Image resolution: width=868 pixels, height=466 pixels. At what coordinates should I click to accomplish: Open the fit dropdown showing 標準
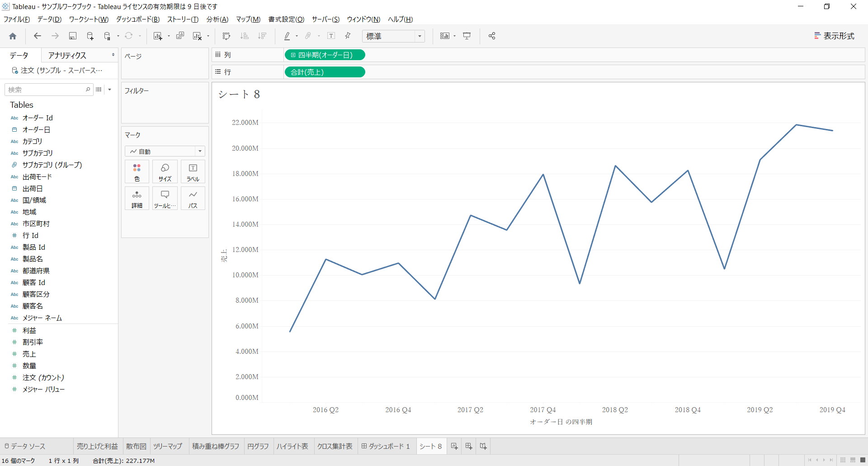(393, 36)
